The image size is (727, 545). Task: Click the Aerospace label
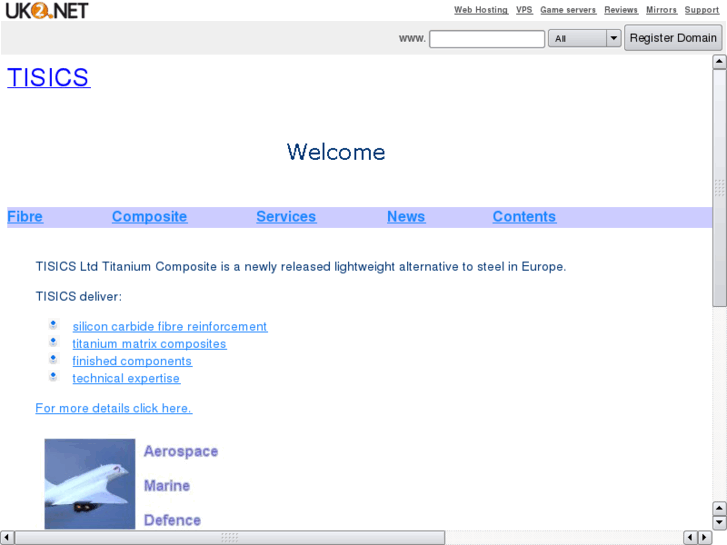[x=181, y=451]
